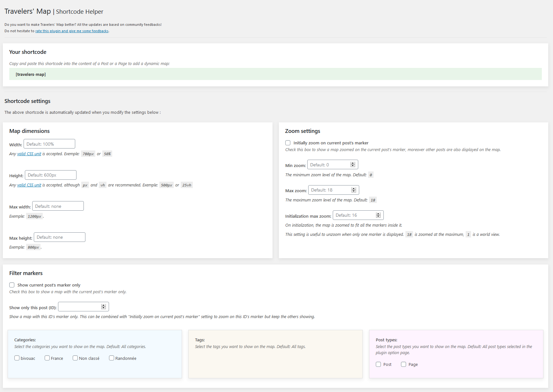The image size is (553, 392).
Task: Click the Max zoom number field
Action: coord(334,190)
